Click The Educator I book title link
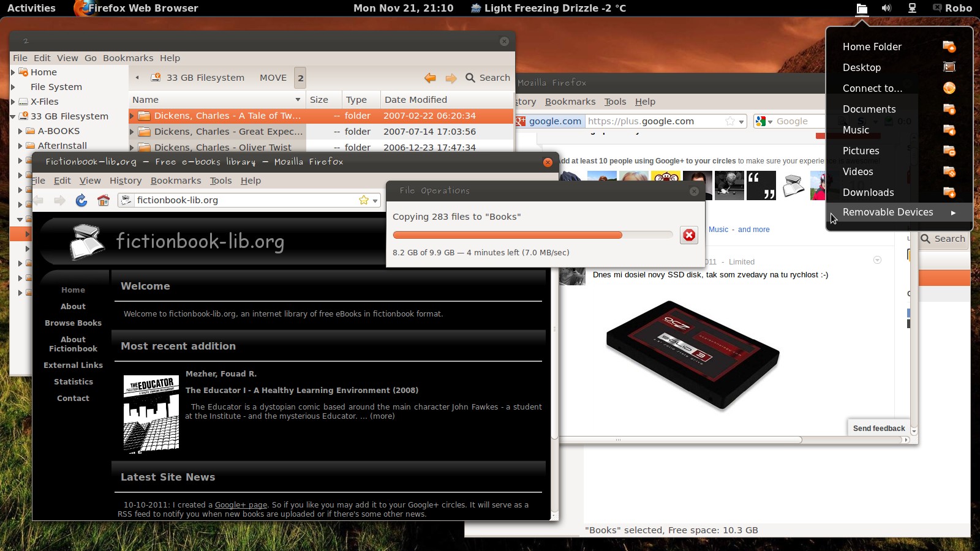980x551 pixels. tap(302, 390)
